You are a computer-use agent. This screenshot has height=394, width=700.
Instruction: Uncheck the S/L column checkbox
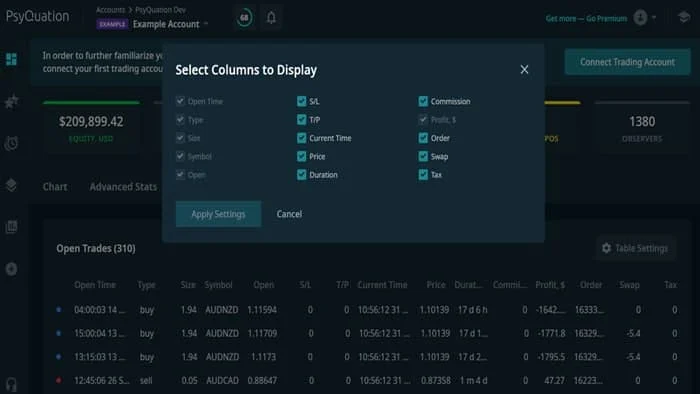coord(301,101)
